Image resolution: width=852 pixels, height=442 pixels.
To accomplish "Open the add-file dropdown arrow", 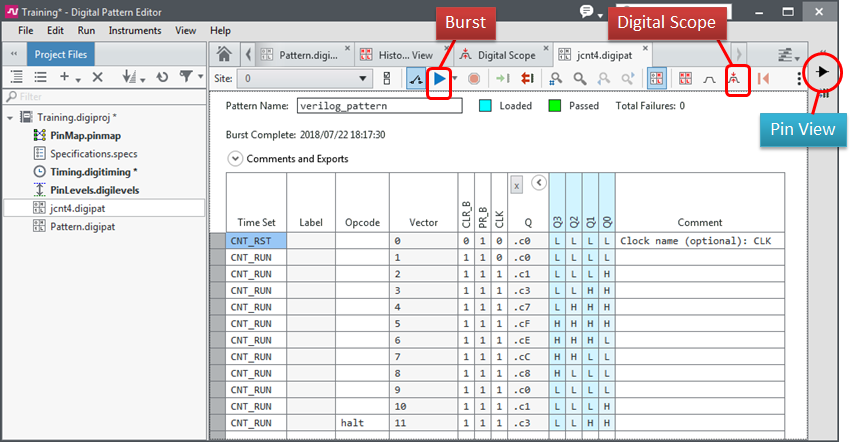I will coord(78,79).
